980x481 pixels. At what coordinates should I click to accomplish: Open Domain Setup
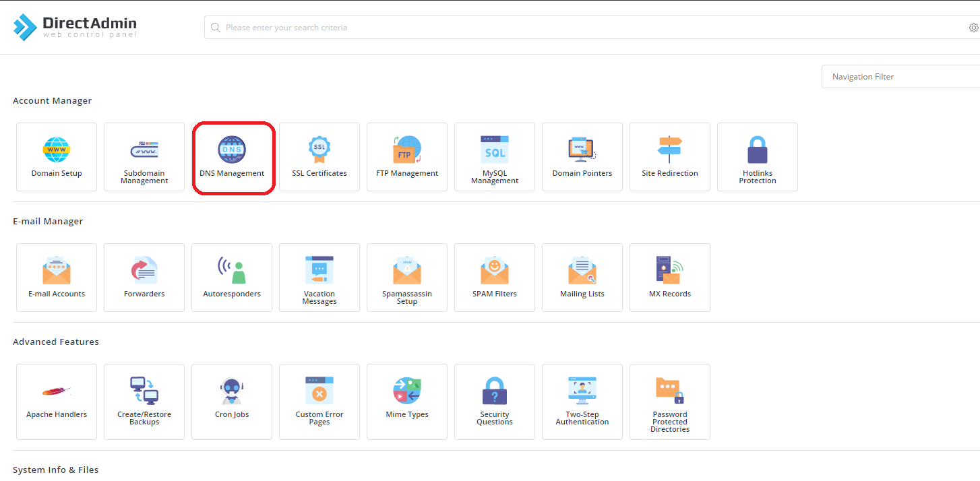tap(57, 157)
